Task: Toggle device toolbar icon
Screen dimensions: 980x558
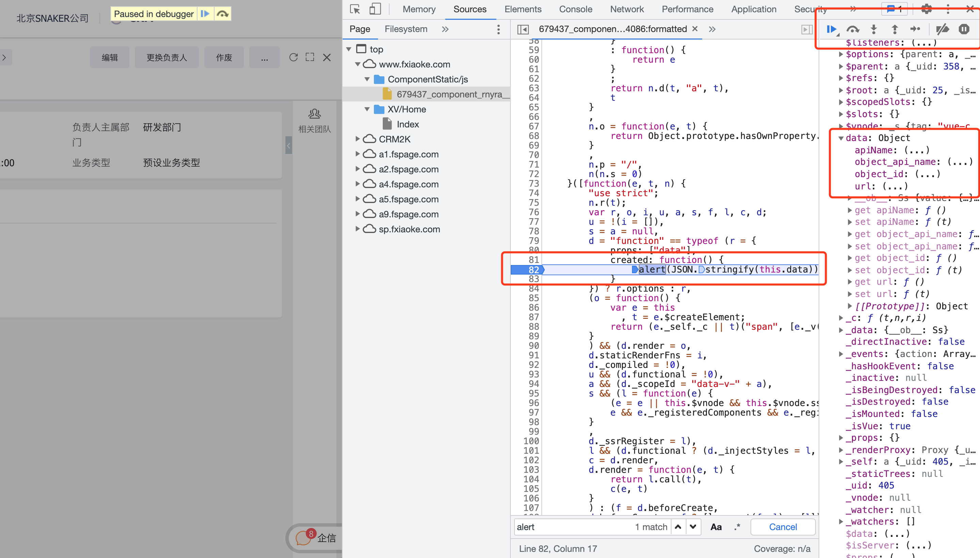Action: [375, 9]
